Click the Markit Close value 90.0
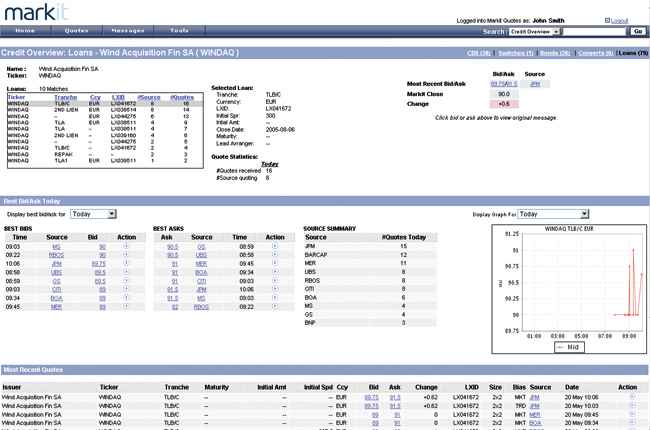 [504, 94]
